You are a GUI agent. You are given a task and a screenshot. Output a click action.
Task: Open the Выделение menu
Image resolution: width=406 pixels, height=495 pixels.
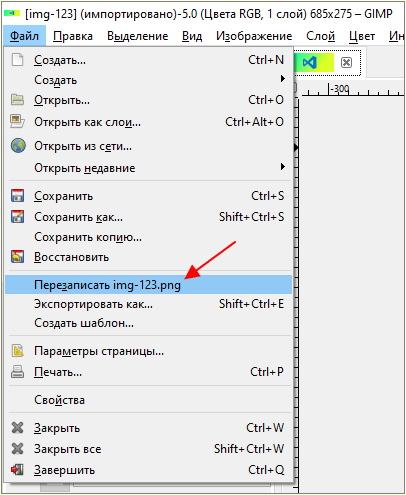pyautogui.click(x=138, y=36)
